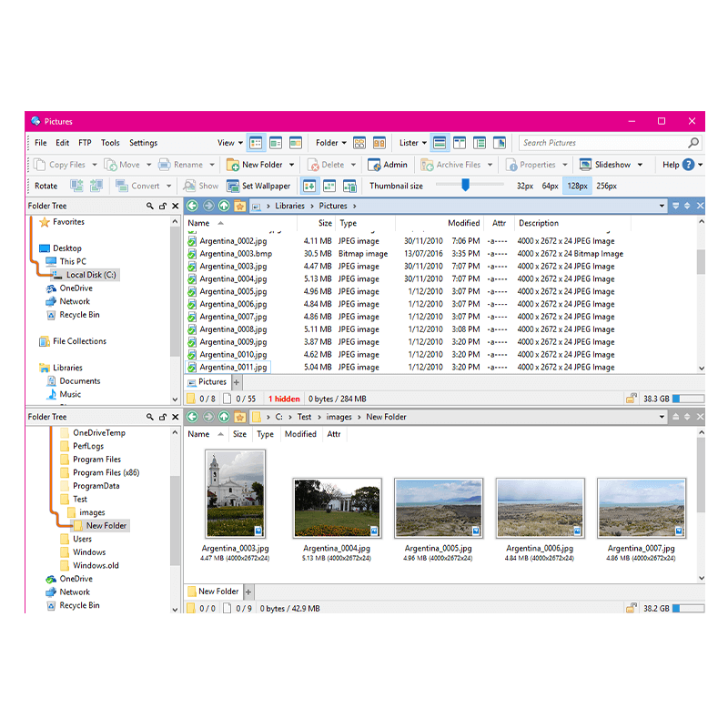The image size is (728, 728).
Task: Select the Pictures folder tab
Action: [212, 382]
